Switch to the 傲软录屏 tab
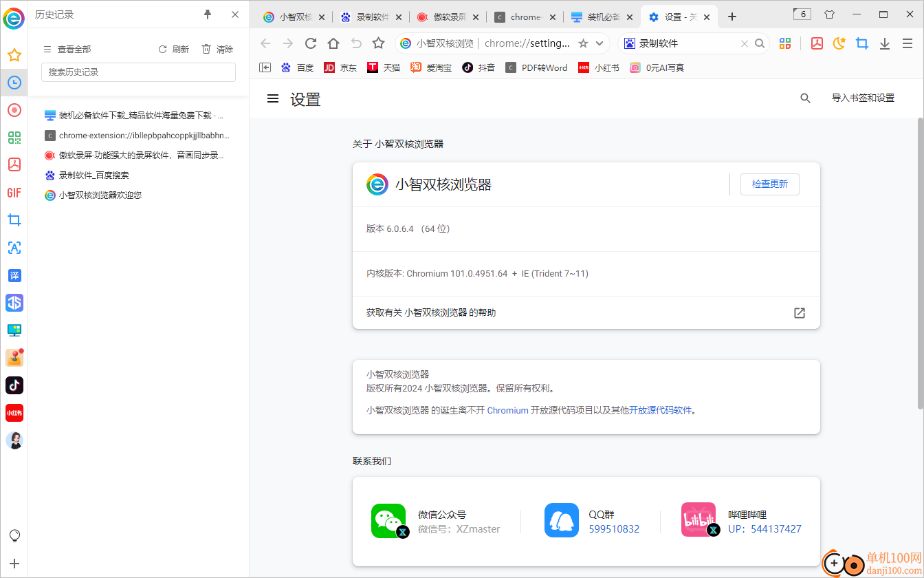This screenshot has height=578, width=924. [448, 17]
